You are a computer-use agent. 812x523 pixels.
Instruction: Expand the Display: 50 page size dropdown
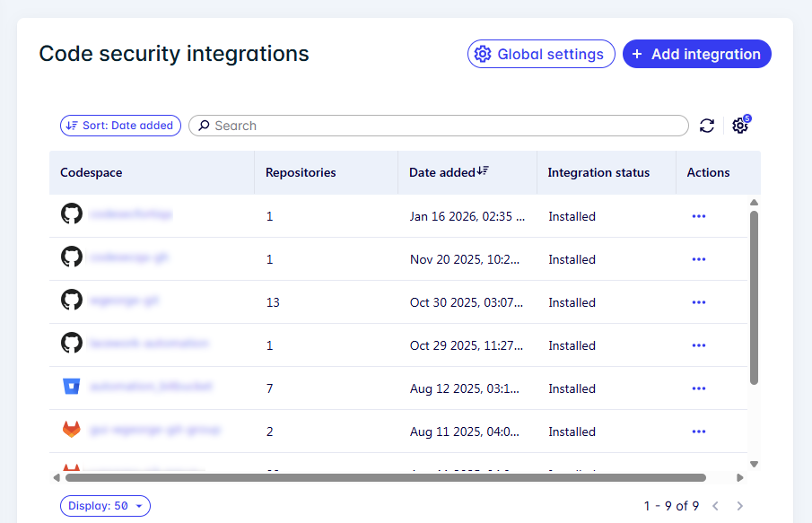point(105,506)
